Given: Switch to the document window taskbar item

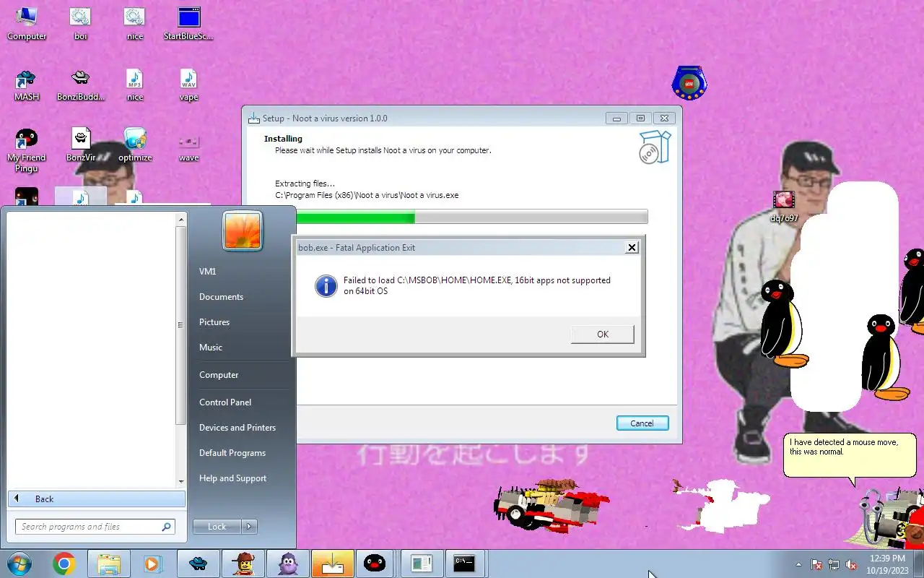Looking at the screenshot, I should point(422,564).
